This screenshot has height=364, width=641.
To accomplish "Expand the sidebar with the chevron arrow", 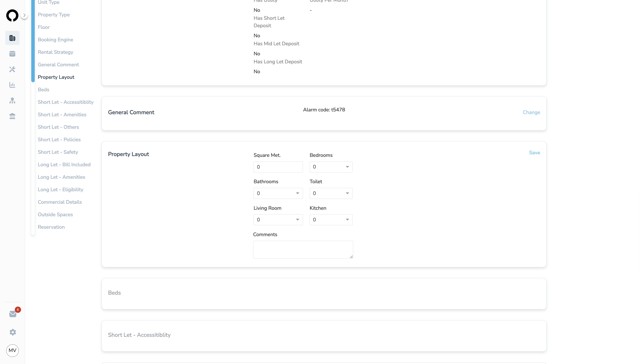I will pos(24,15).
